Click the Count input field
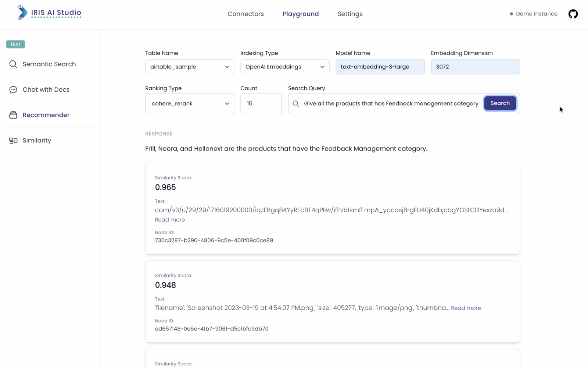 (x=261, y=104)
